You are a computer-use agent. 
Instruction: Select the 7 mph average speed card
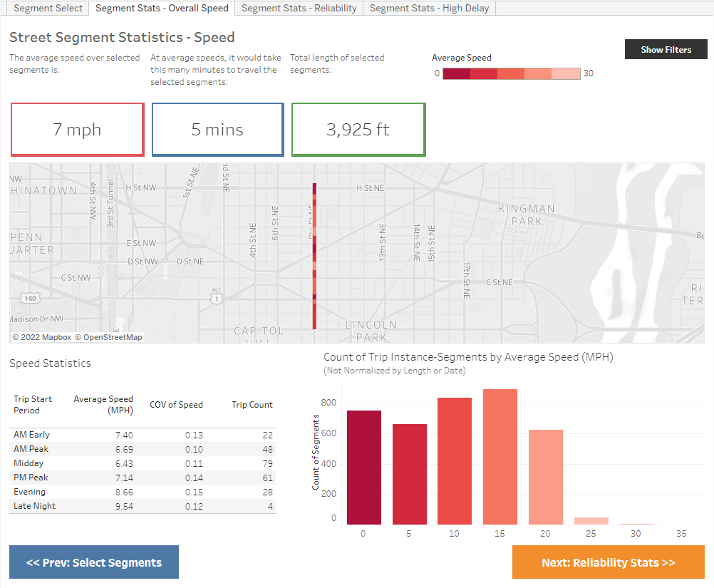pos(77,129)
